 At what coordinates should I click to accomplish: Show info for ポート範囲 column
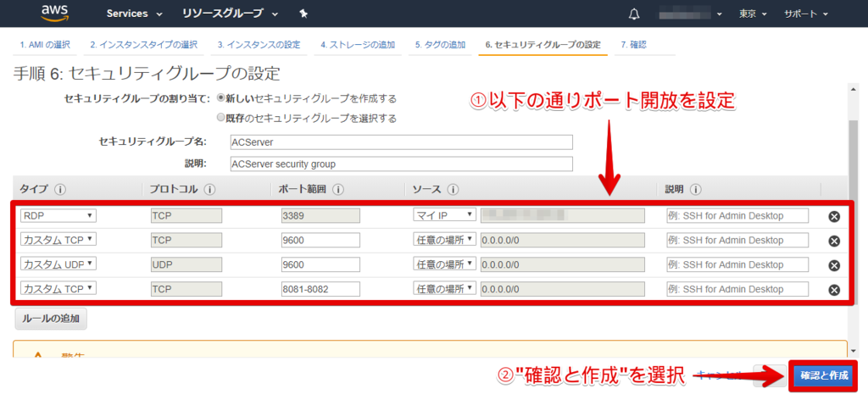click(x=338, y=190)
